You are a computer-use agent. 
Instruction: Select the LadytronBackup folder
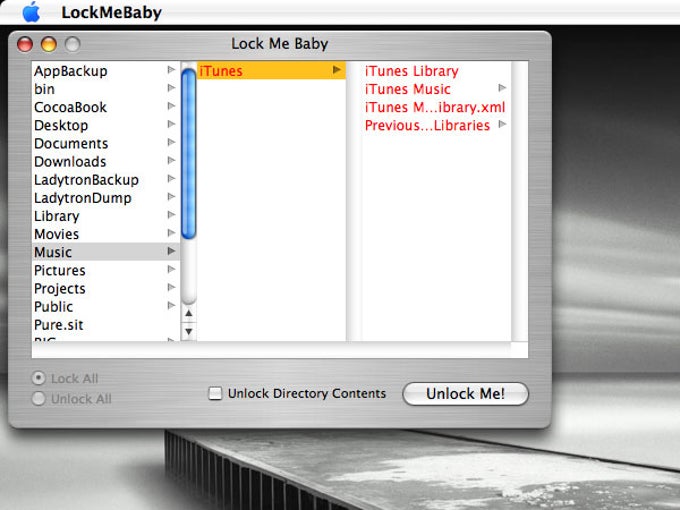tap(106, 180)
